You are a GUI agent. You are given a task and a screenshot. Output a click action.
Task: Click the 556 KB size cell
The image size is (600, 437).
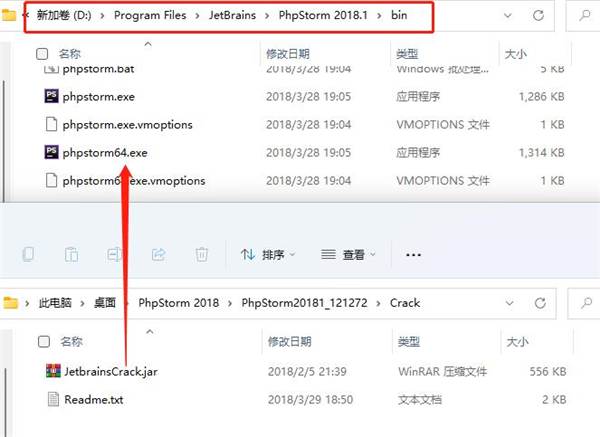548,371
